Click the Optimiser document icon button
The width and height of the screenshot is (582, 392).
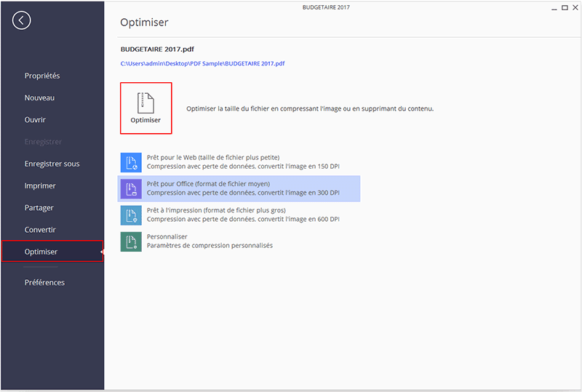point(146,108)
